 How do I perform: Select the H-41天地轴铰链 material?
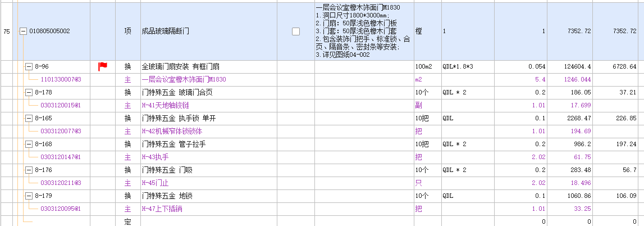[165, 106]
